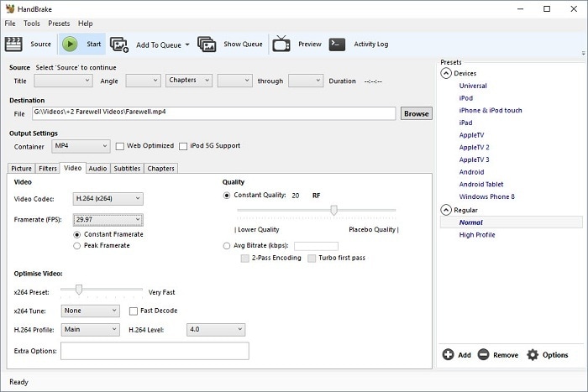Open the Framerate (FPS) dropdown

pyautogui.click(x=108, y=220)
